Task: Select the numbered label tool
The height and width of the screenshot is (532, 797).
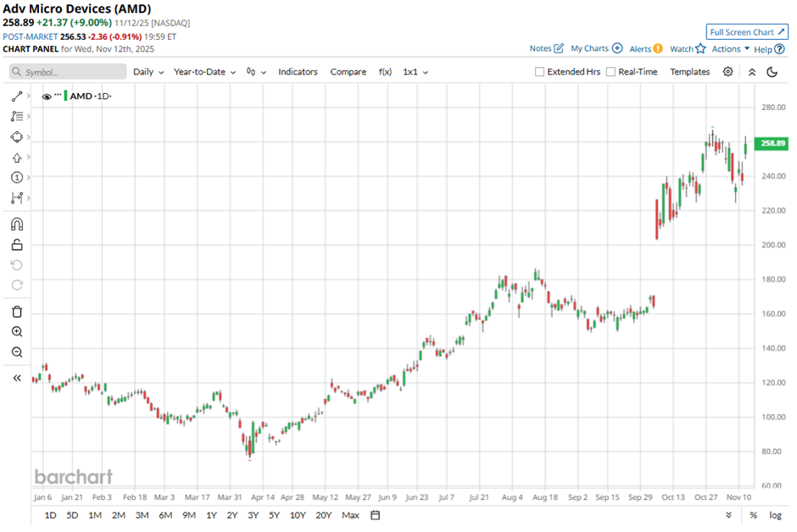Action: (17, 177)
